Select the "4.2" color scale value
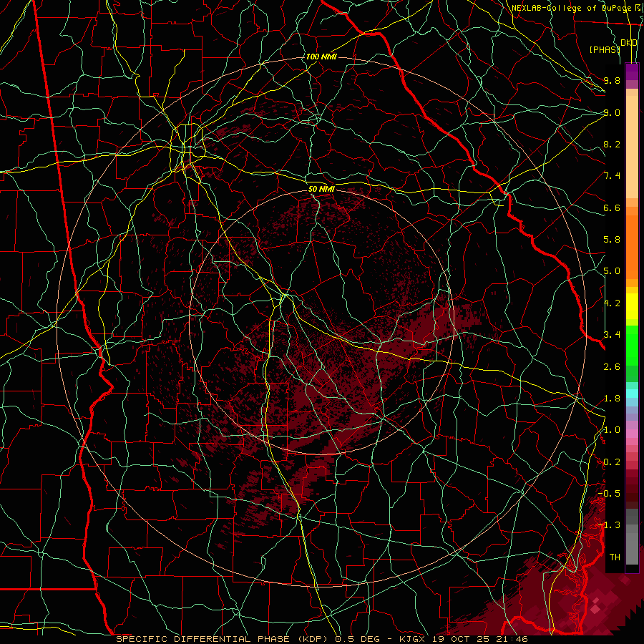This screenshot has height=644, width=644. tap(612, 303)
